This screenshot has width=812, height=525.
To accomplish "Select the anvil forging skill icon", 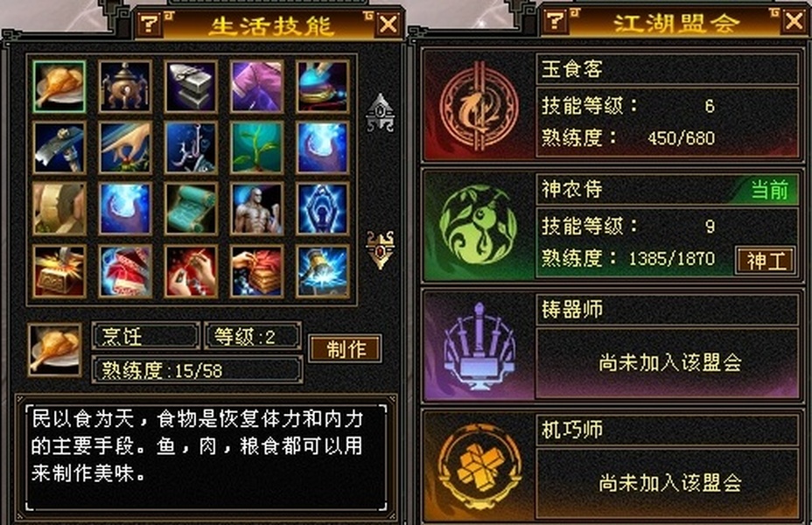I will coord(191,87).
